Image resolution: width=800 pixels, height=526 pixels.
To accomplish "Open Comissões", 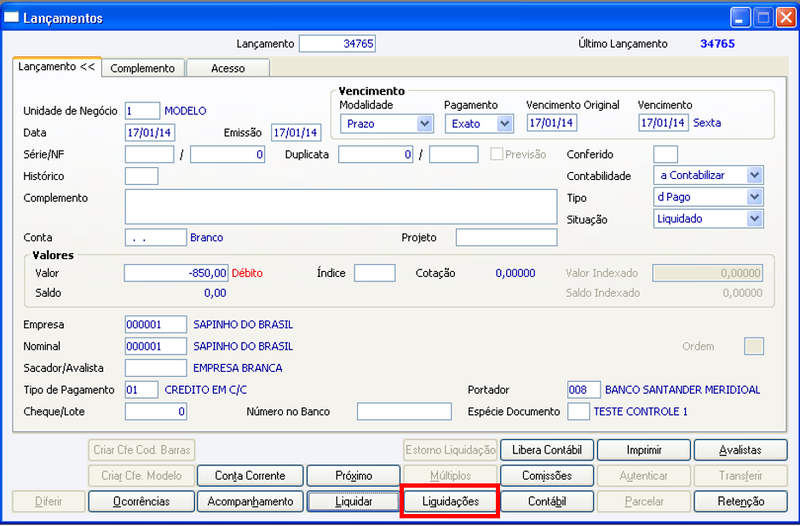I will (547, 475).
